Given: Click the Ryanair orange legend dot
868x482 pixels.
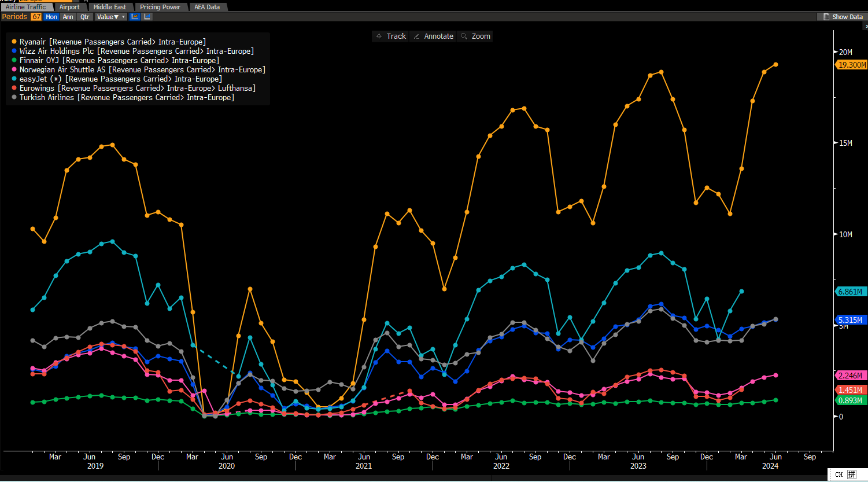Looking at the screenshot, I should click(14, 42).
